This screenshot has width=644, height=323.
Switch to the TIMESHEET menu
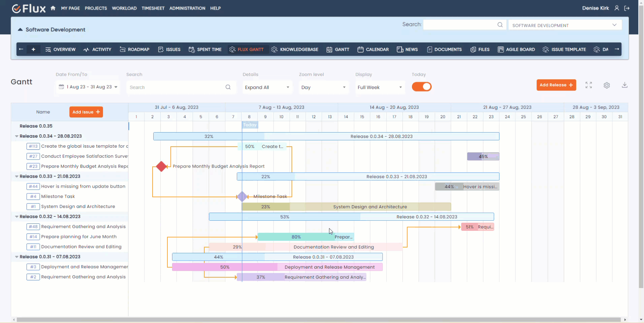(153, 8)
